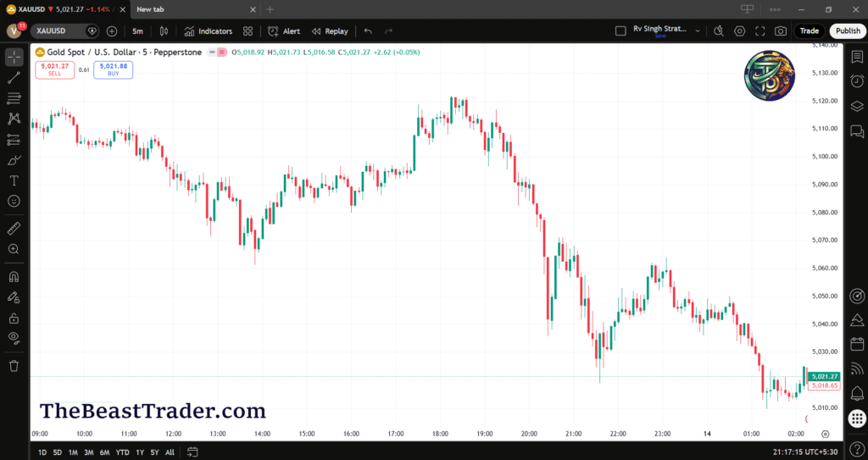Switch to the New tab browser tab
The height and width of the screenshot is (460, 868).
click(151, 9)
